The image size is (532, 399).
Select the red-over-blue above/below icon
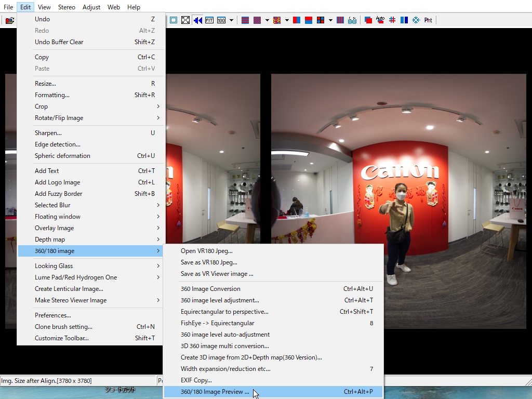coord(309,20)
